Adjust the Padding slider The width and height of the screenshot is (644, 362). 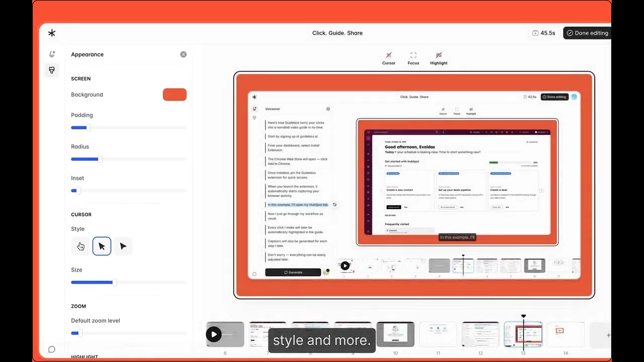coord(129,128)
